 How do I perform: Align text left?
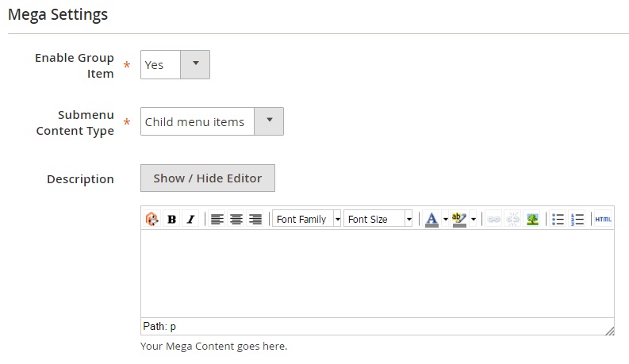(217, 220)
